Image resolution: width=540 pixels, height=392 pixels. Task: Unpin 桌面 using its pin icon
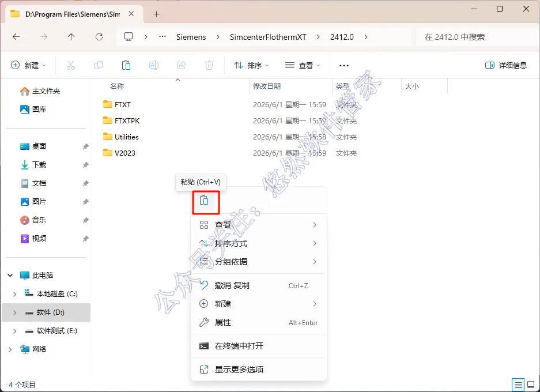point(85,146)
